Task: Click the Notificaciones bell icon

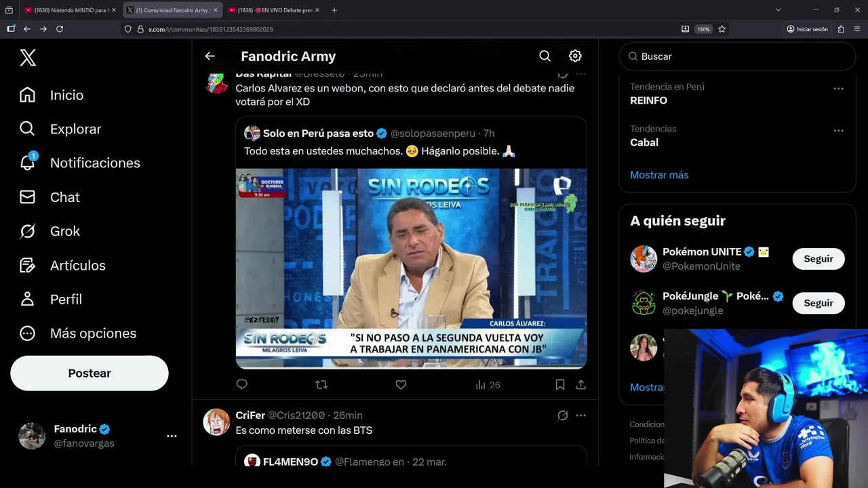Action: pyautogui.click(x=27, y=163)
